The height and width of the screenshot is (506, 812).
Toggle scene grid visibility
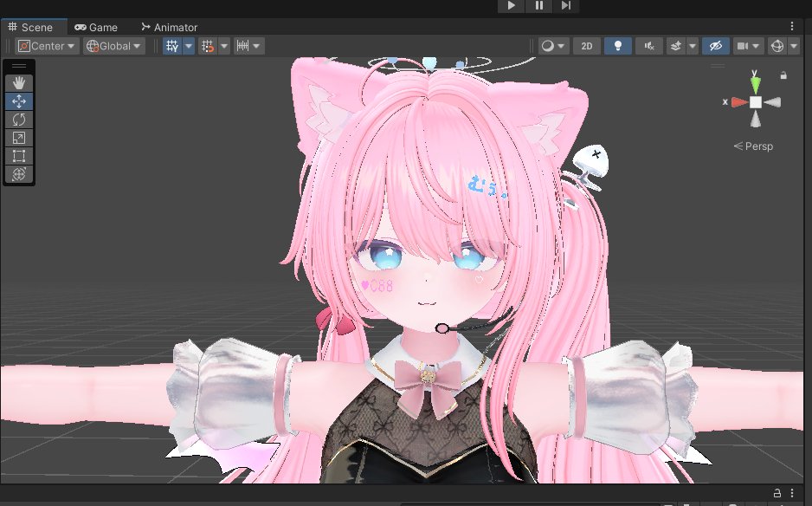click(x=172, y=46)
